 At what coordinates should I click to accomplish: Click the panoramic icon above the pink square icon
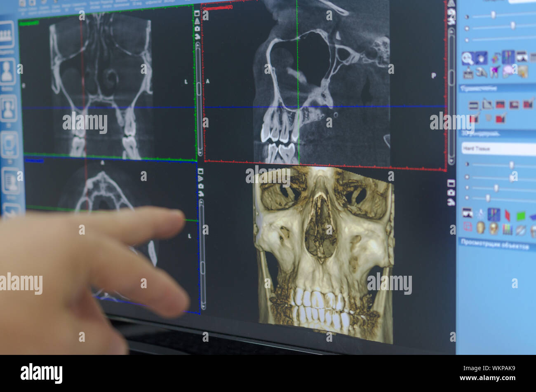pos(467,213)
